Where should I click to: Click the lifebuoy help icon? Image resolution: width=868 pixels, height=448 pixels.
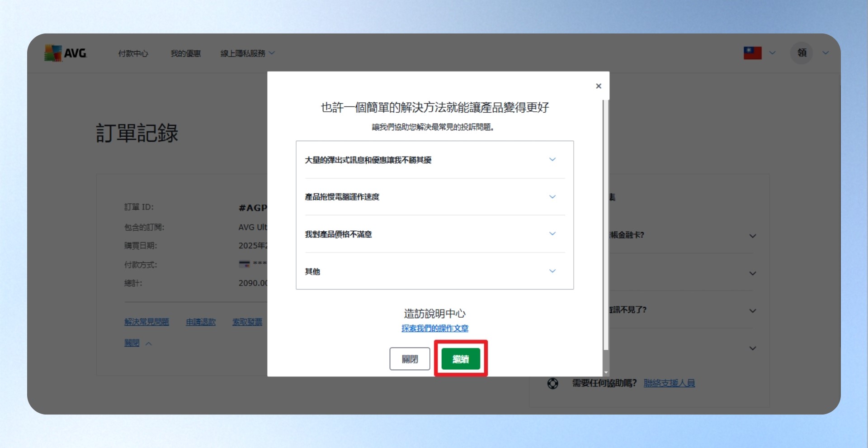[552, 383]
